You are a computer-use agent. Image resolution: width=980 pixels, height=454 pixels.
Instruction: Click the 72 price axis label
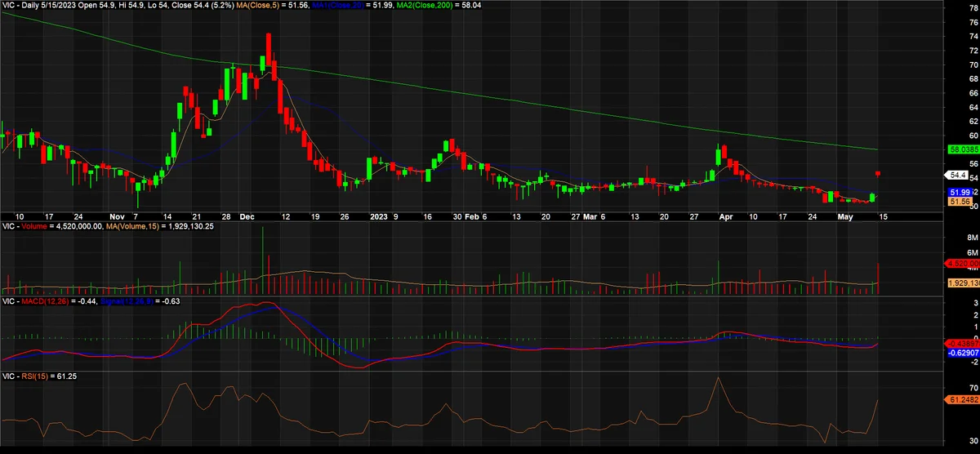pos(973,51)
